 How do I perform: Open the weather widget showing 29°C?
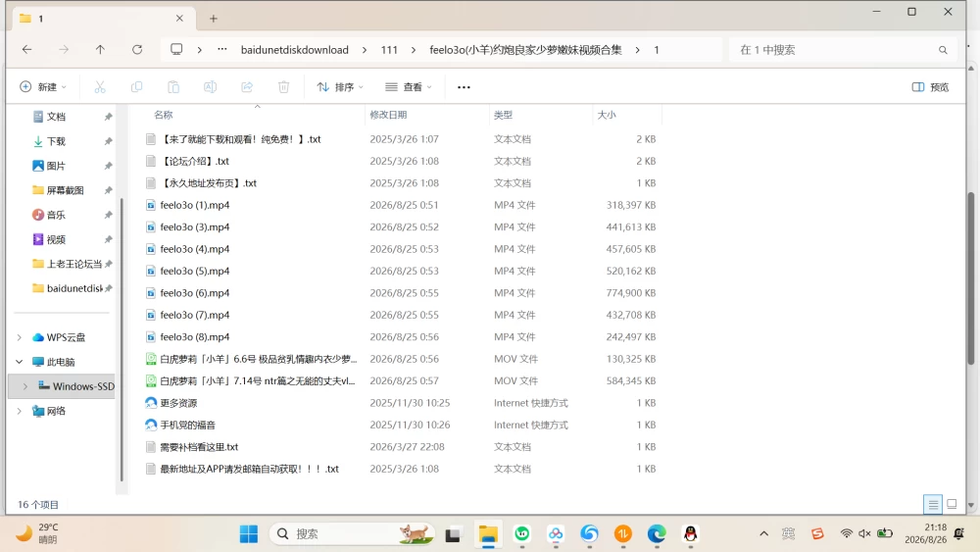(37, 533)
